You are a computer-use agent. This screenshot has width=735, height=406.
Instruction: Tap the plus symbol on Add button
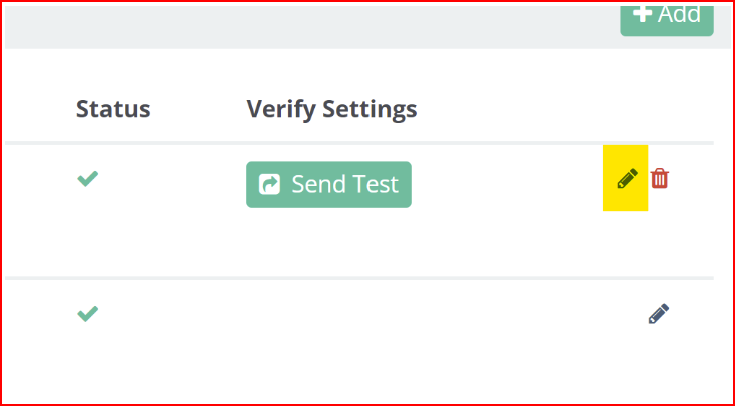coord(642,14)
